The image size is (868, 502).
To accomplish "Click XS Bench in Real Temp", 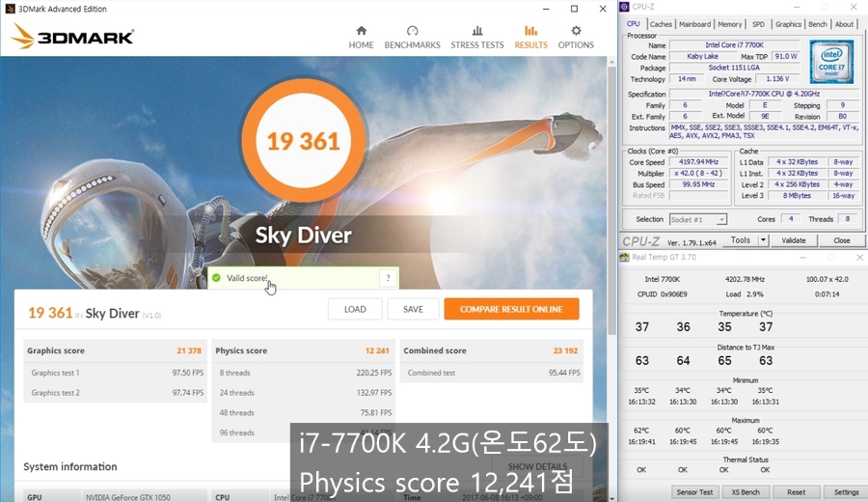I will 746,492.
